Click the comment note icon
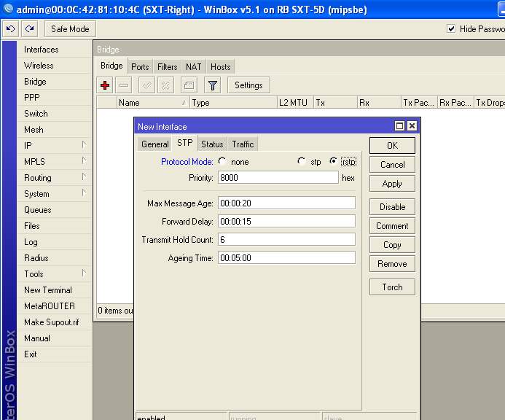Screen dimensions: 505x420 pos(189,85)
